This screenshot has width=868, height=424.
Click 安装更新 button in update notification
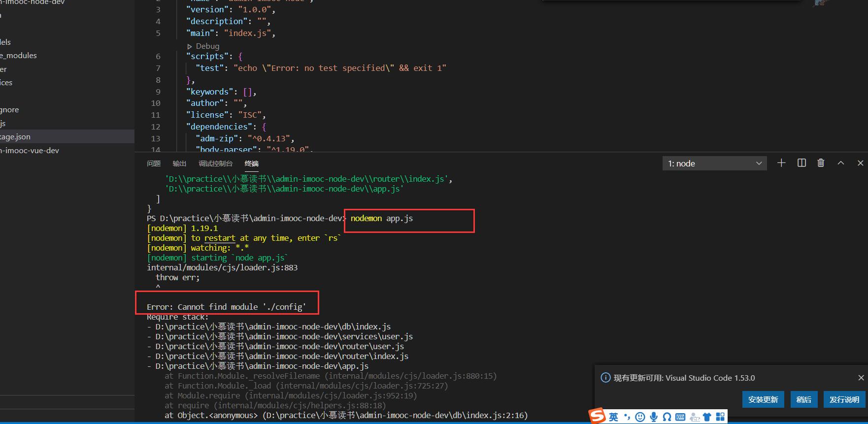click(763, 399)
